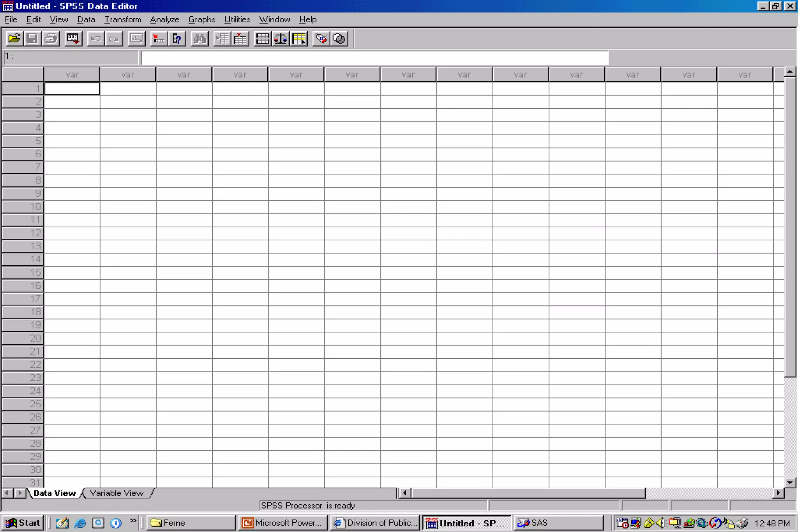The width and height of the screenshot is (798, 532).
Task: Click the Weight Cases scales icon
Action: 281,39
